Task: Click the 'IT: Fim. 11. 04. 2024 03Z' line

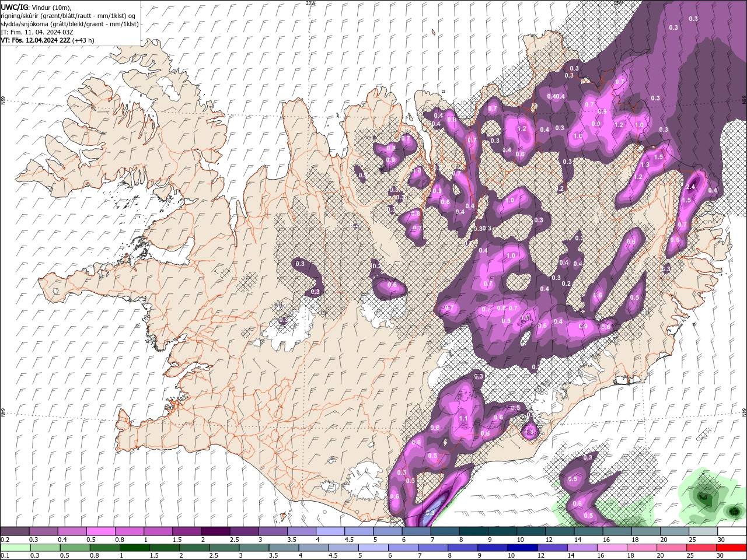Action: click(37, 32)
